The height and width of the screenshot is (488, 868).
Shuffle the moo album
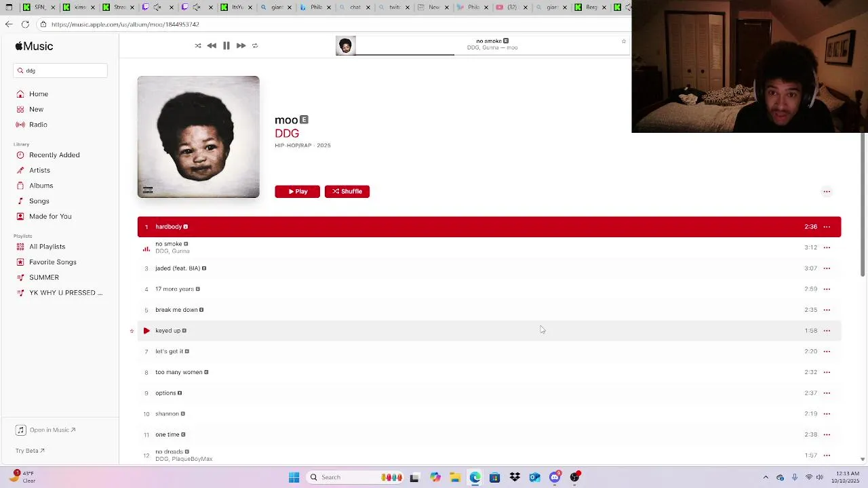347,191
